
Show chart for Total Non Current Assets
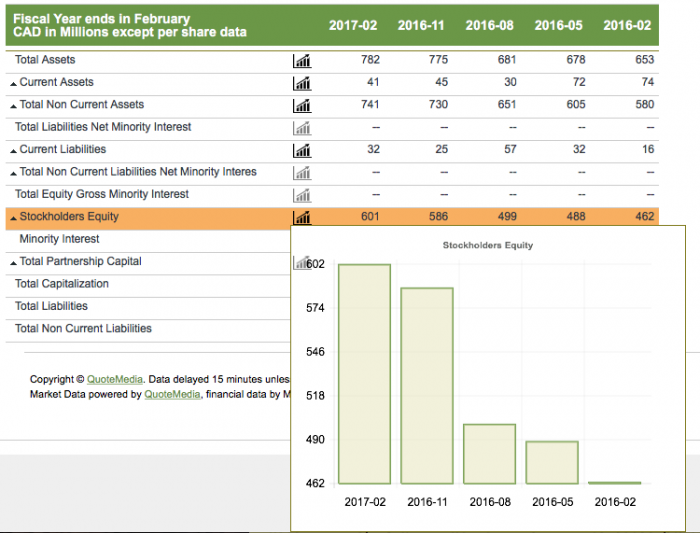[301, 106]
